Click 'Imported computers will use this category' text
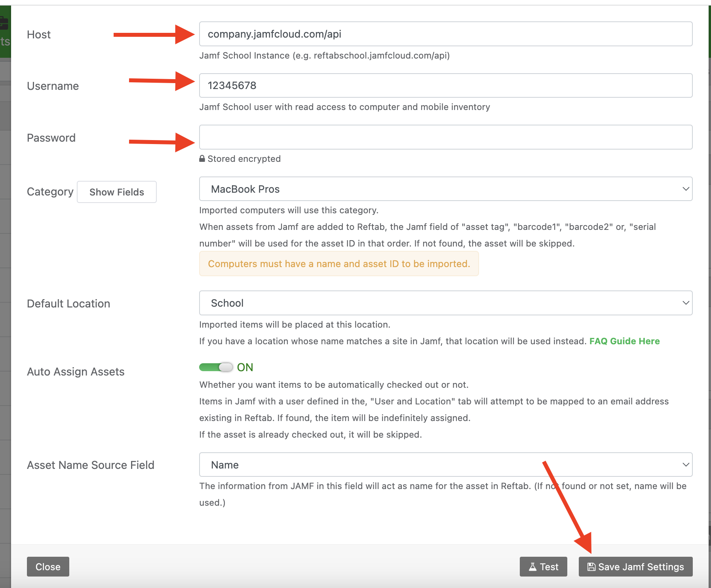Screen dimensions: 711x588 (x=289, y=210)
